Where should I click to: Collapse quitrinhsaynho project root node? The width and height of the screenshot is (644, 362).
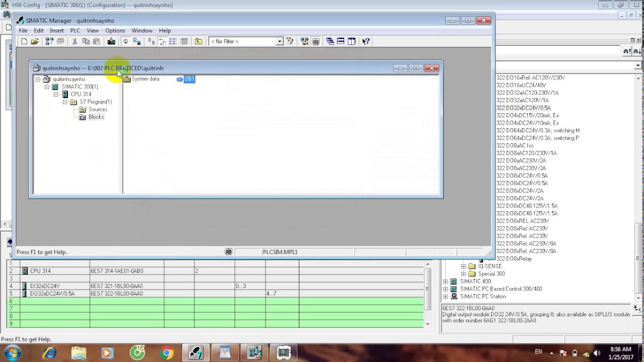pyautogui.click(x=38, y=79)
